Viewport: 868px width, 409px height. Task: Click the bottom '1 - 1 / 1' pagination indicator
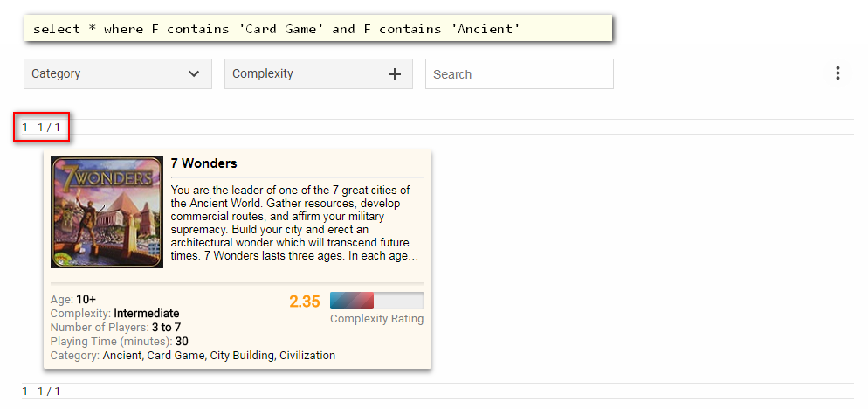tap(42, 392)
